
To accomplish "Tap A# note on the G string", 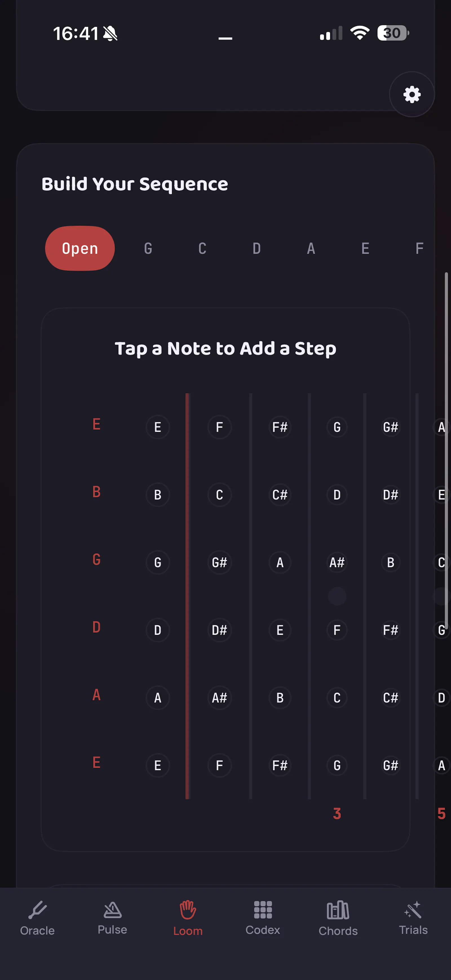I will click(x=337, y=562).
